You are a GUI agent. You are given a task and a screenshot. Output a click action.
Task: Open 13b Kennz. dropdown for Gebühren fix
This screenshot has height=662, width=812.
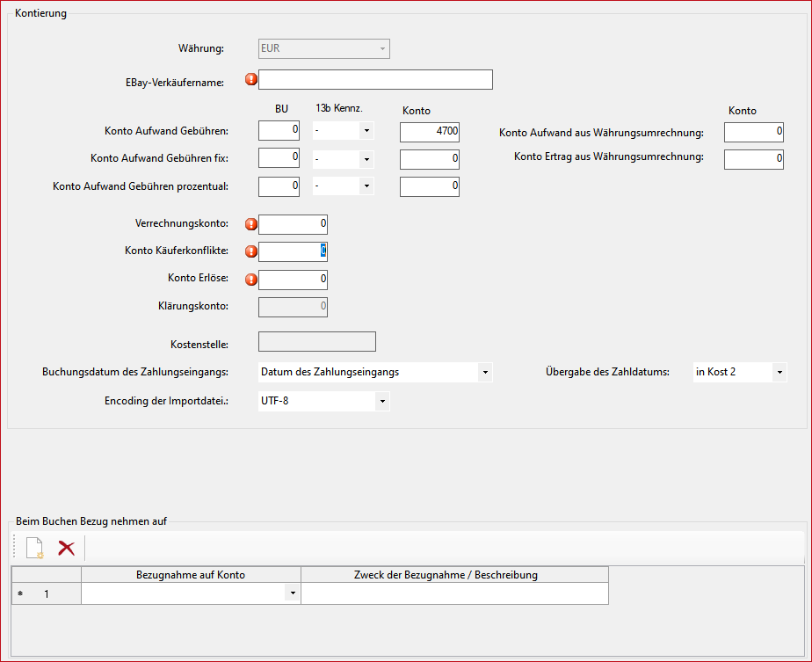366,159
